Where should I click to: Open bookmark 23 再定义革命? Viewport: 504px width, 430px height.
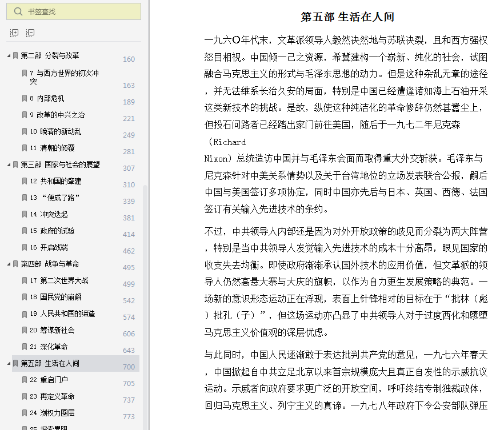pyautogui.click(x=52, y=397)
